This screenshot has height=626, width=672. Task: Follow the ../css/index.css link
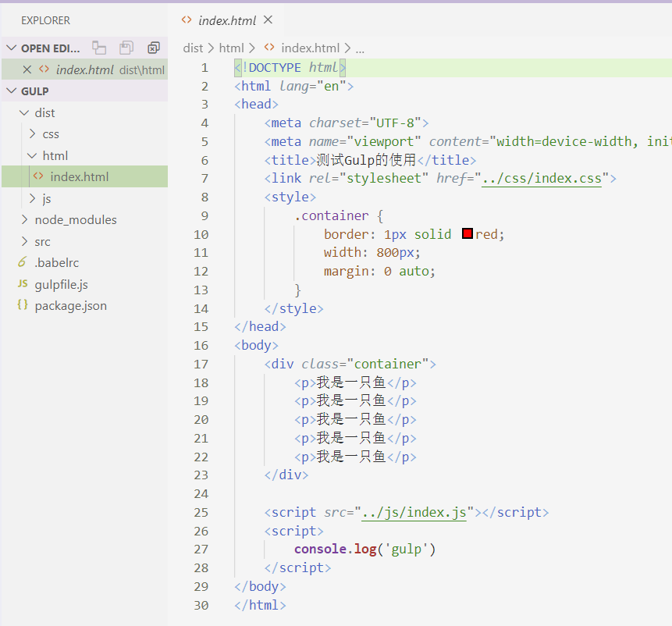pyautogui.click(x=542, y=178)
